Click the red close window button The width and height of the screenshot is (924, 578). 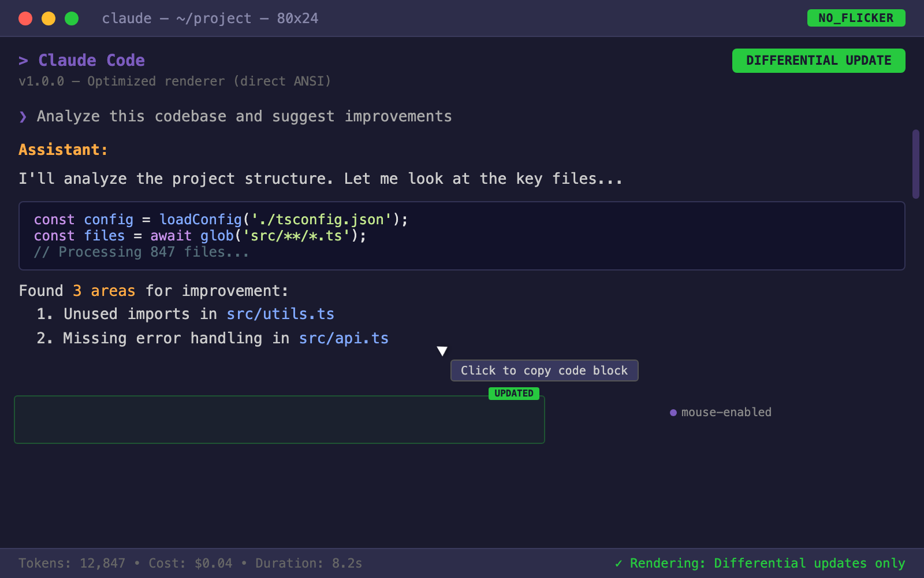point(25,18)
